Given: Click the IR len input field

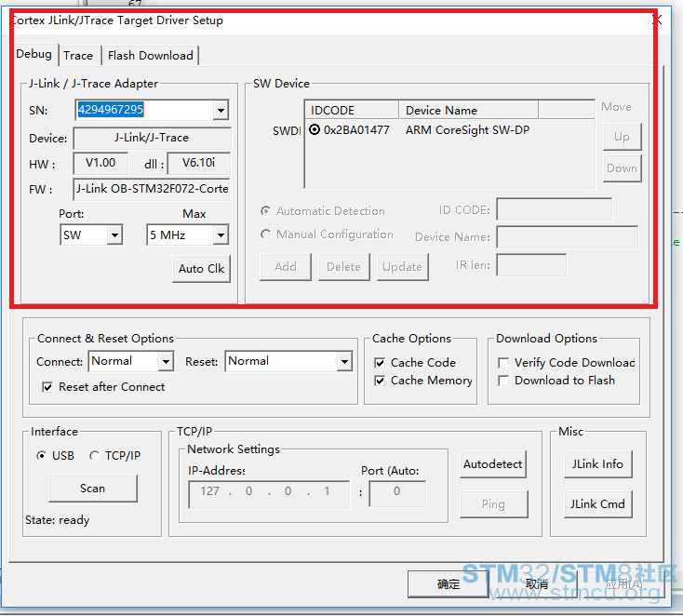Looking at the screenshot, I should coord(531,265).
